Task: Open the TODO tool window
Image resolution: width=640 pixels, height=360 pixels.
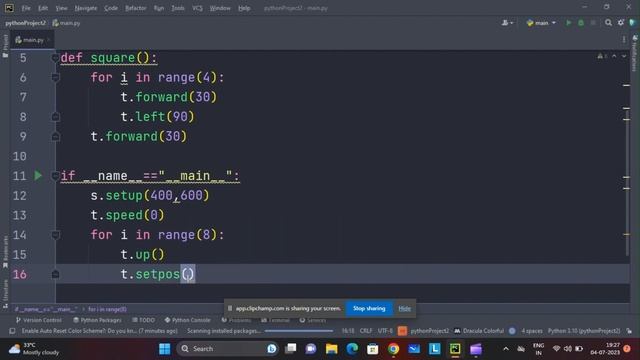Action: (x=144, y=320)
